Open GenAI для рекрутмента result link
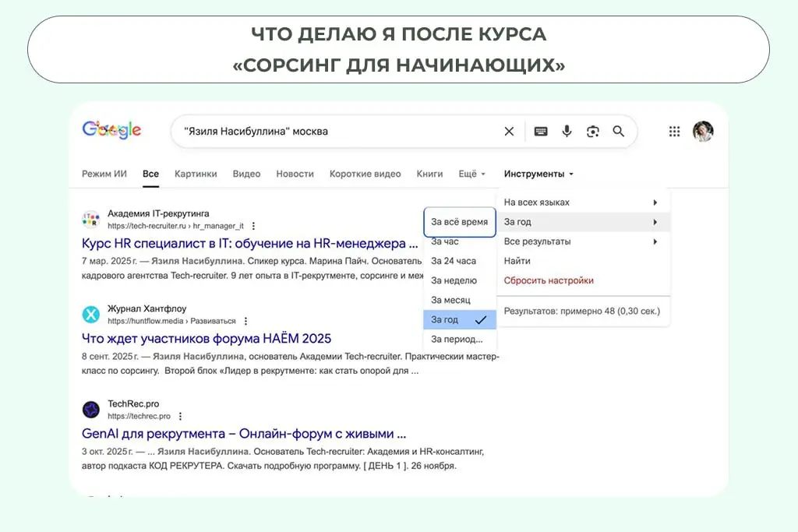 244,434
